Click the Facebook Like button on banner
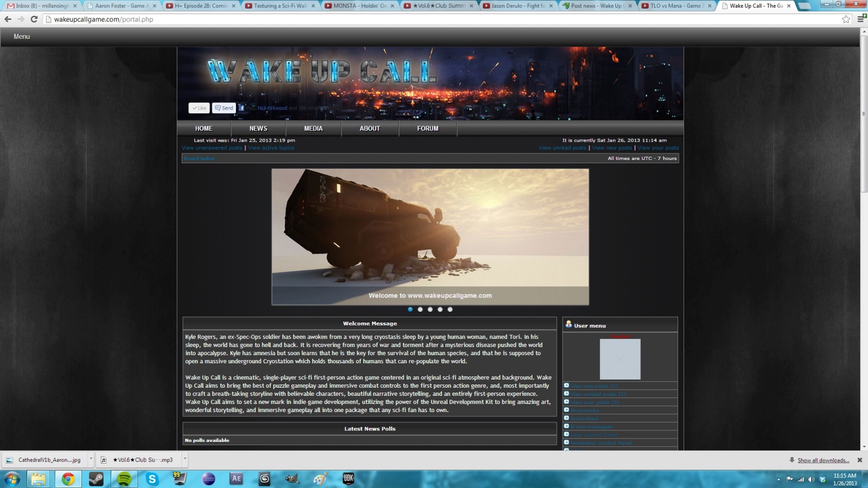Image resolution: width=868 pixels, height=488 pixels. pos(199,108)
